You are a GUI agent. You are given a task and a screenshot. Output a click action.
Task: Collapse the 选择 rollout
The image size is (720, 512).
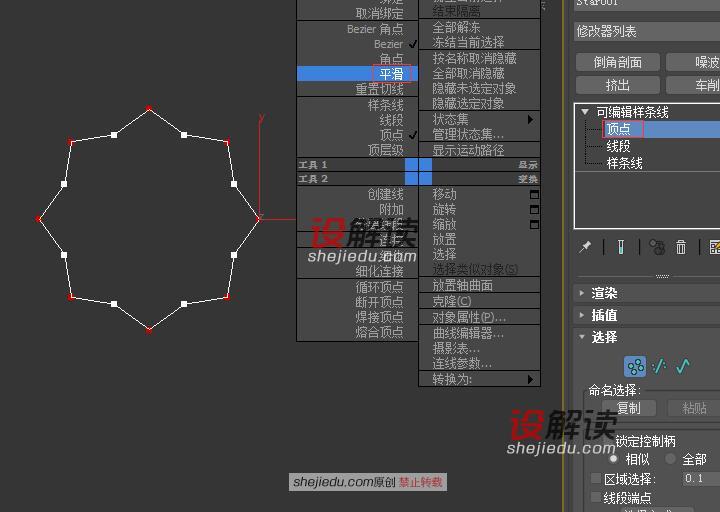click(x=582, y=337)
